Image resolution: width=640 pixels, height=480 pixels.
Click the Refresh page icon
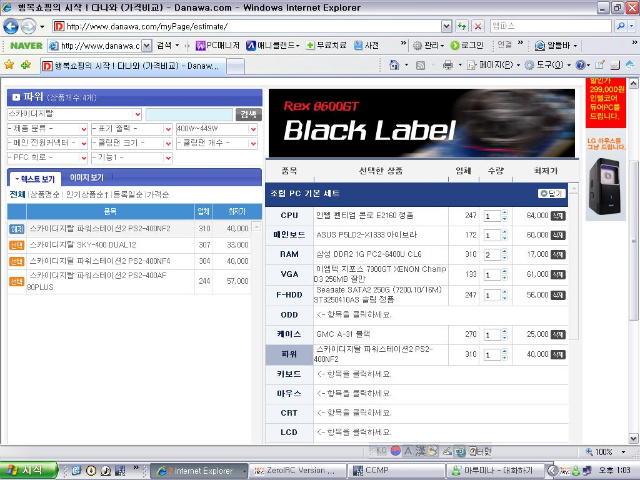[x=462, y=27]
